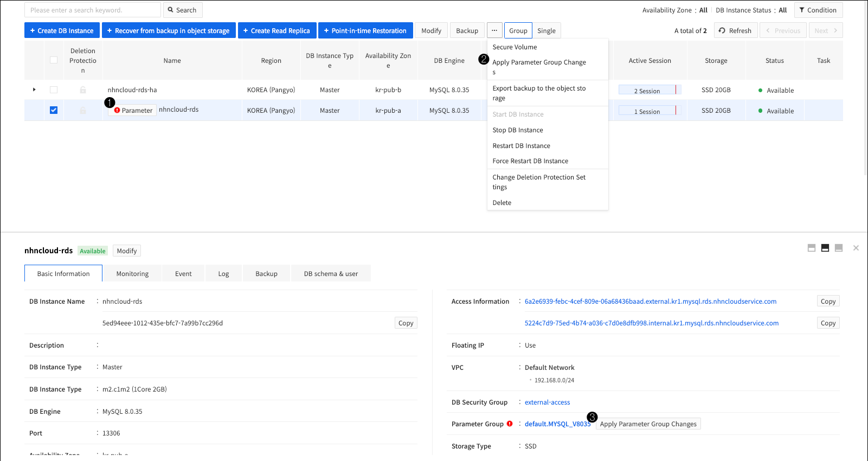Open the DB schema & user tab

click(331, 273)
